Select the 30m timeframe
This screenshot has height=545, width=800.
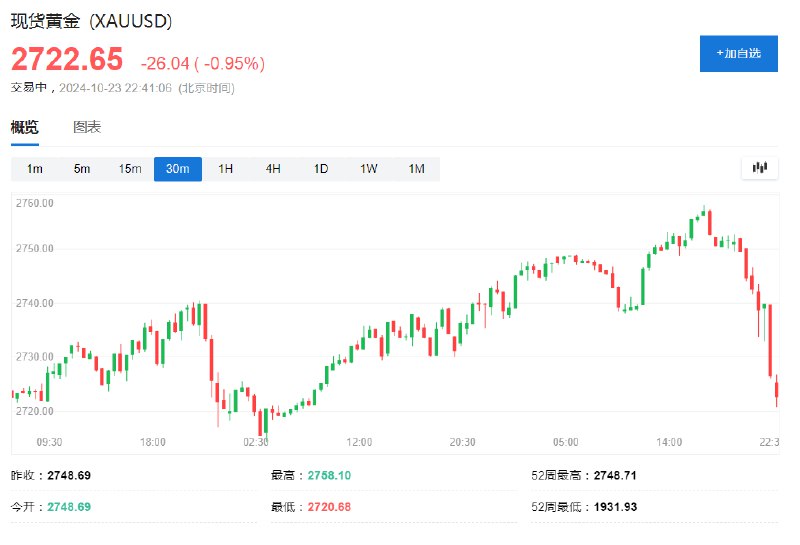178,169
